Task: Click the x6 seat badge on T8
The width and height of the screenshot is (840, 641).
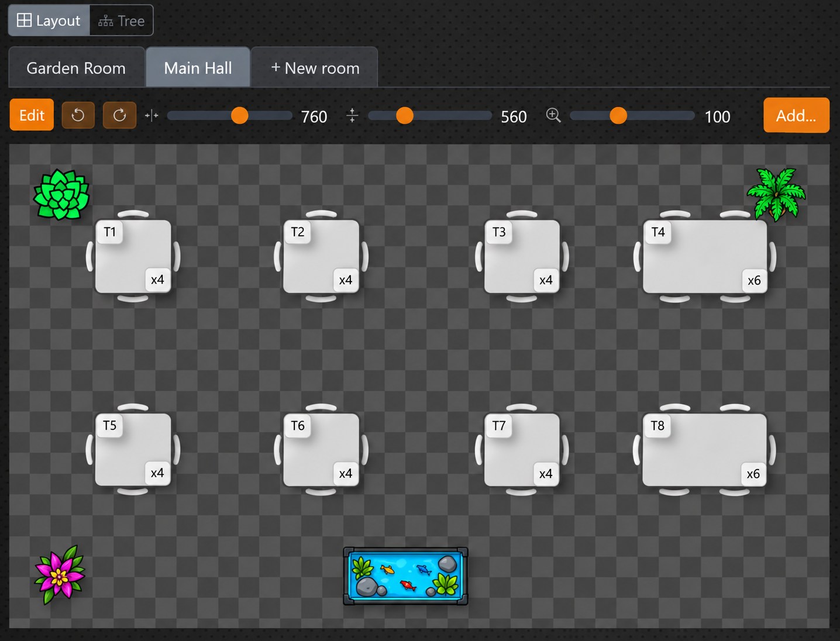Action: click(x=753, y=474)
